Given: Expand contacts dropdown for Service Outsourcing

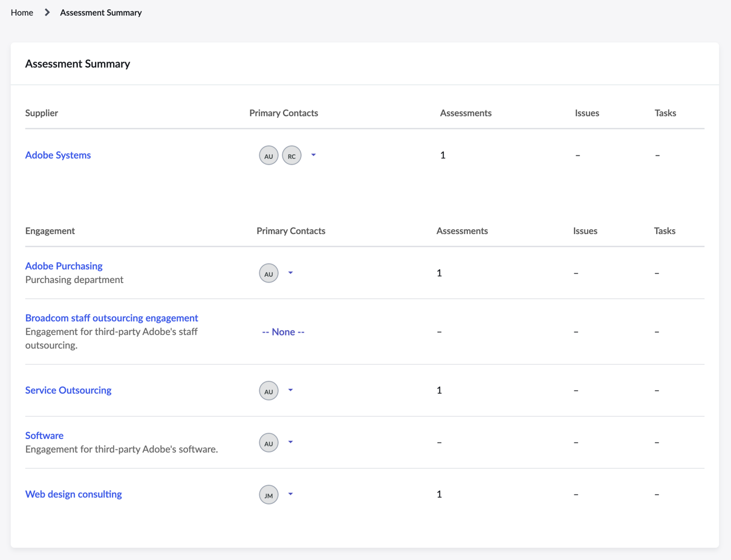Looking at the screenshot, I should pyautogui.click(x=290, y=390).
